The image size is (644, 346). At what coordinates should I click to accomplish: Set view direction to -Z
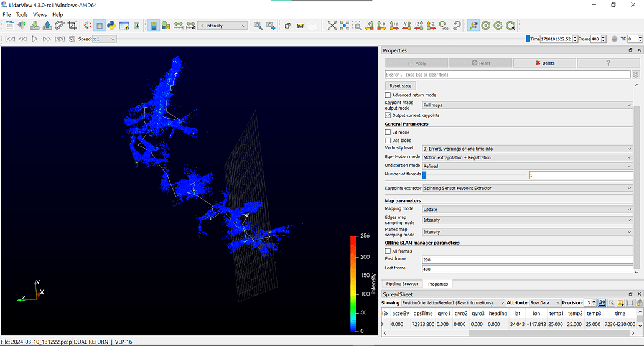point(431,26)
